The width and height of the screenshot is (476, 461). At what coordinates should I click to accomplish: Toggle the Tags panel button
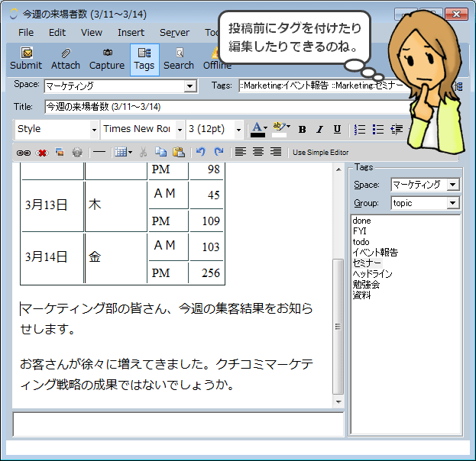(144, 59)
